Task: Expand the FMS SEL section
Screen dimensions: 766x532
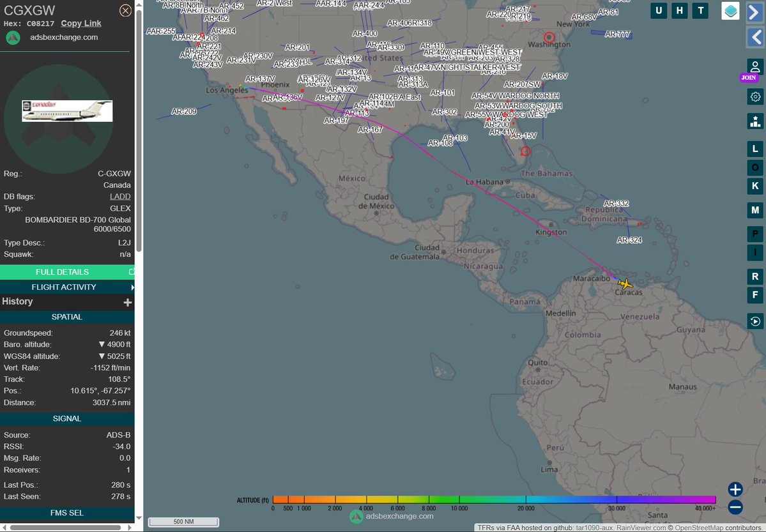Action: click(x=67, y=513)
